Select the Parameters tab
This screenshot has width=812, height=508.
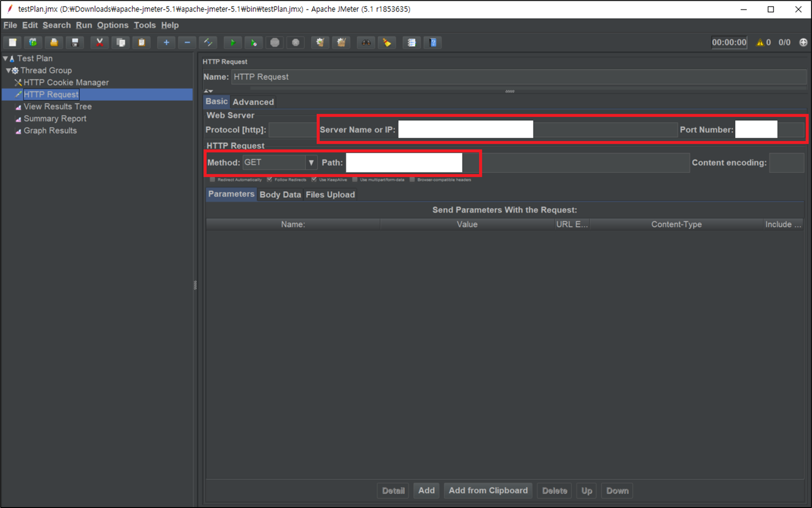tap(231, 194)
